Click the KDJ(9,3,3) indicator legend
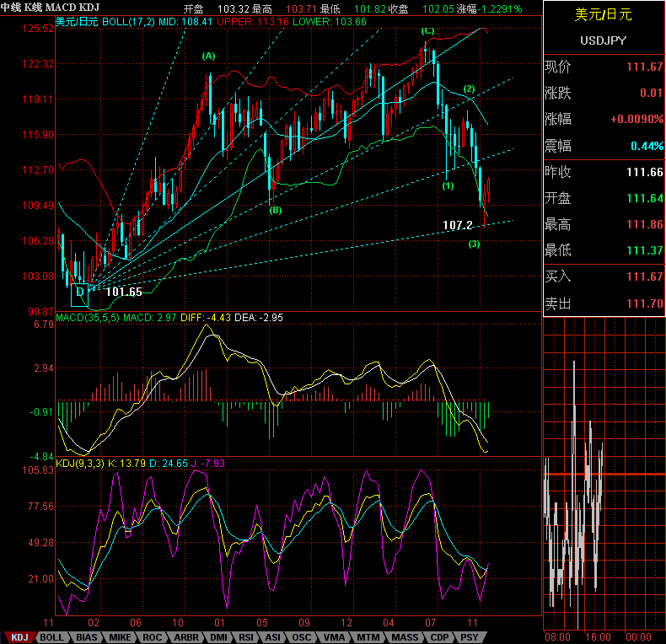 click(80, 464)
